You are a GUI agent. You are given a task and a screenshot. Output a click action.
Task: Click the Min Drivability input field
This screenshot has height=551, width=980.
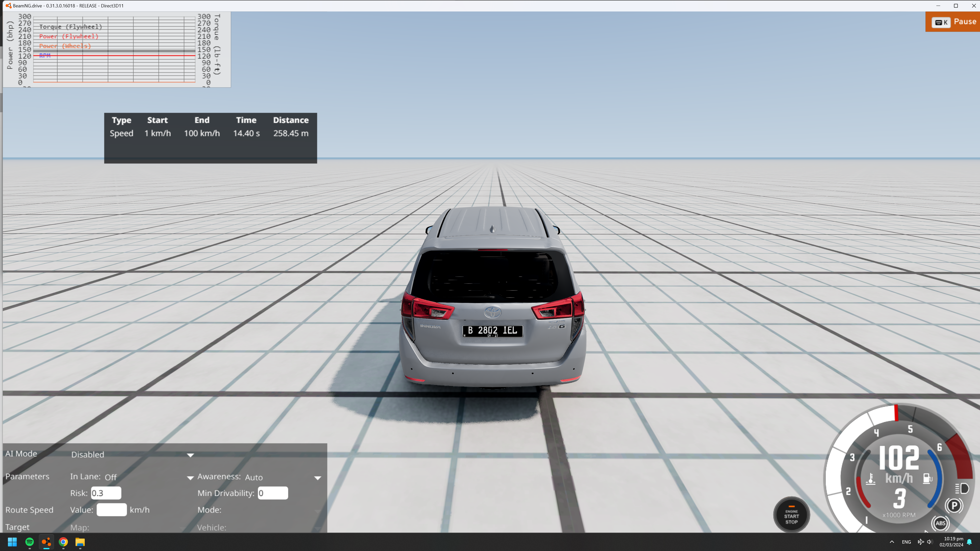273,493
